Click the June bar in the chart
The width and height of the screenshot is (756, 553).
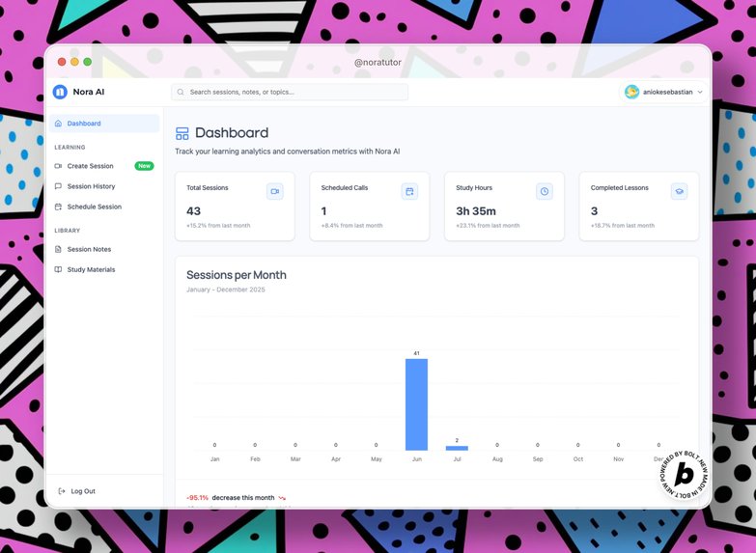tap(416, 404)
